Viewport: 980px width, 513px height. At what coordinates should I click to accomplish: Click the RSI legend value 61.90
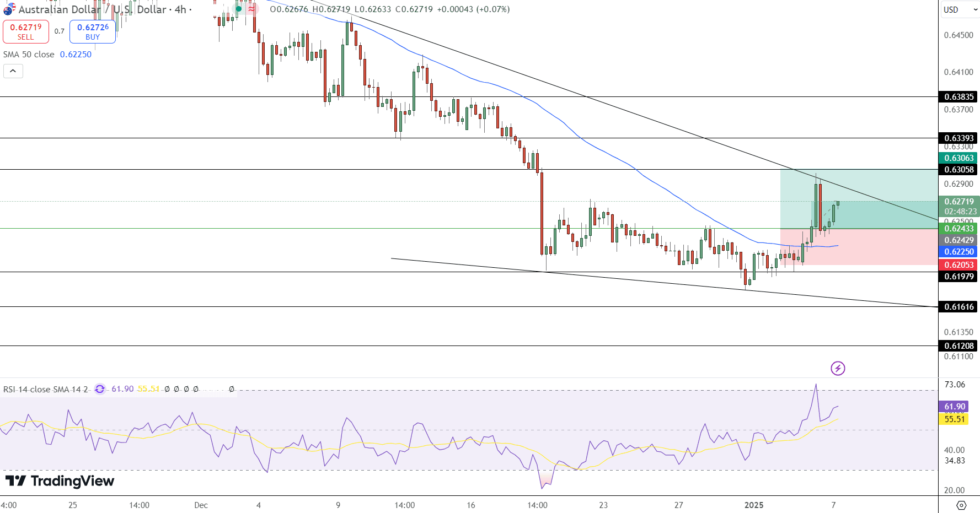point(122,389)
